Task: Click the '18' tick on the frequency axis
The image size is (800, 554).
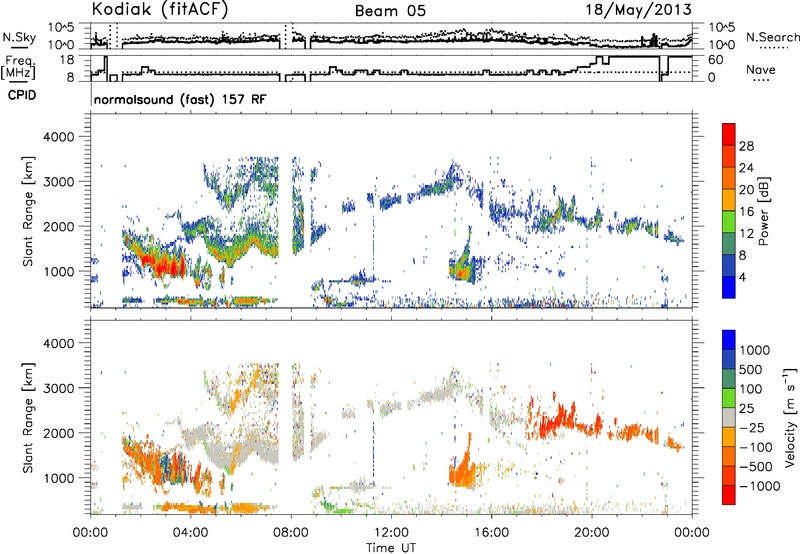Action: tap(67, 60)
